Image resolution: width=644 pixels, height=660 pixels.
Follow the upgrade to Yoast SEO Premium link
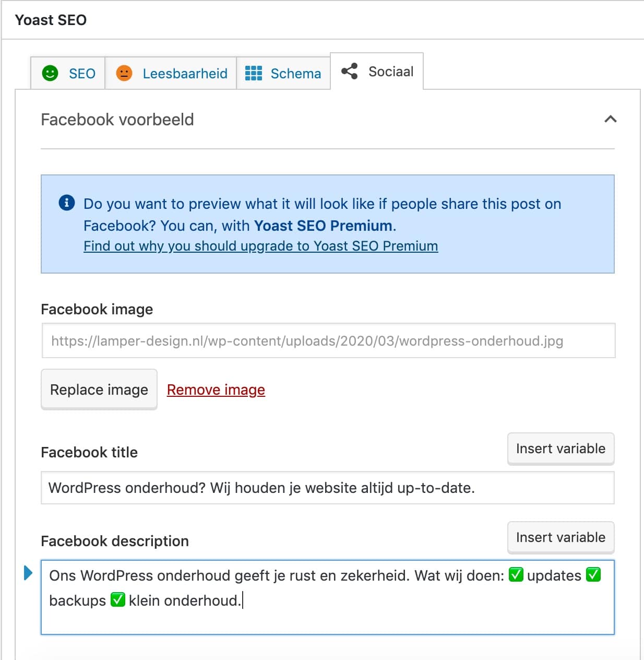[261, 246]
